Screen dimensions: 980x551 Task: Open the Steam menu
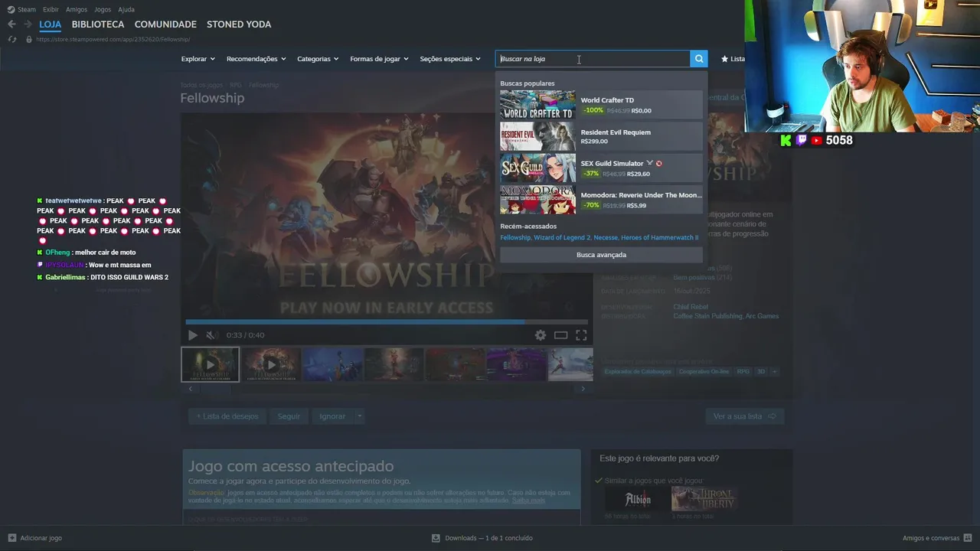point(27,9)
